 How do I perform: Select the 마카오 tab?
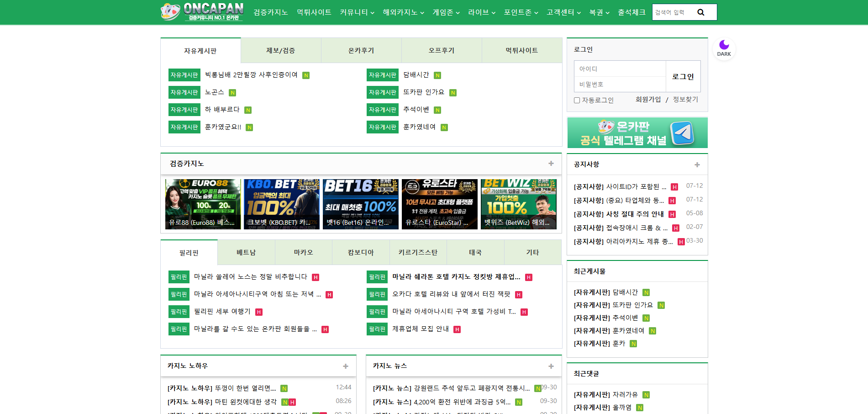(303, 252)
